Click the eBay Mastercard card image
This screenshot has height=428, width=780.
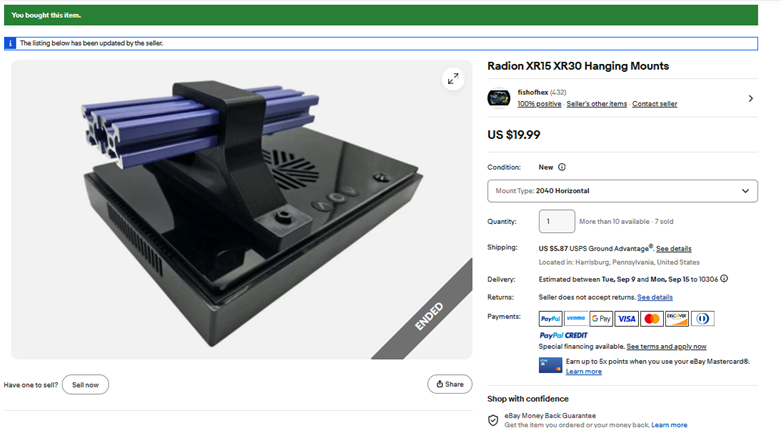(550, 365)
